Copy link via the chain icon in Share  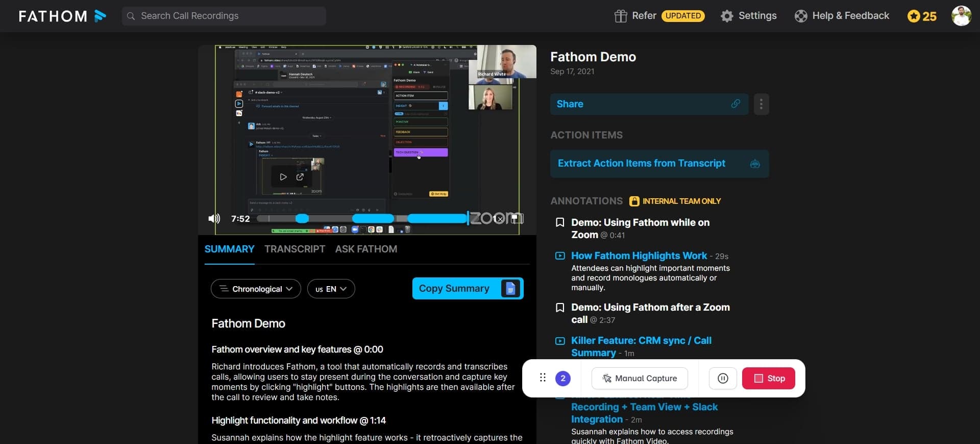[736, 104]
